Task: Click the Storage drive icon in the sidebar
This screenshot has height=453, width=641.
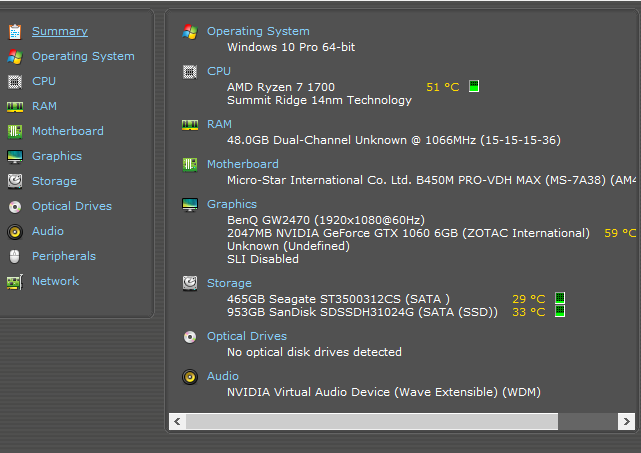Action: (14, 181)
